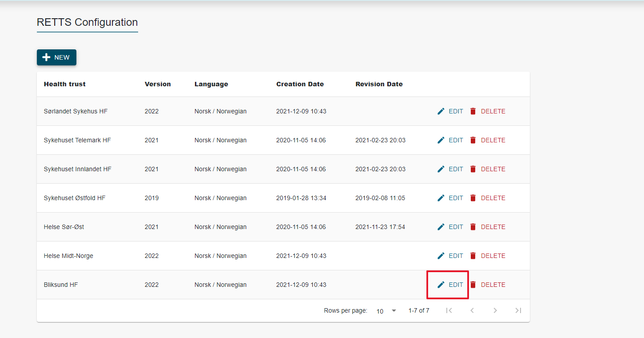The image size is (644, 338).
Task: Click trash icon for Bliksund HF
Action: pos(473,285)
